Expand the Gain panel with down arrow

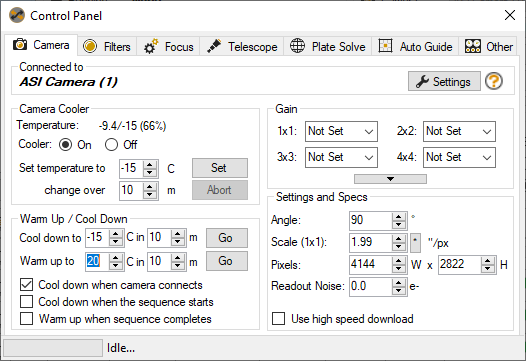pyautogui.click(x=390, y=179)
